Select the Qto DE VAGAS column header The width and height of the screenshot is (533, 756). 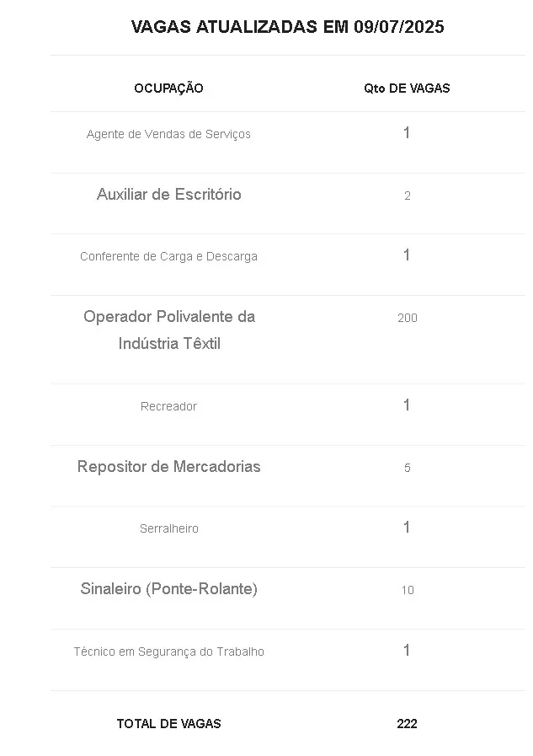pos(407,88)
